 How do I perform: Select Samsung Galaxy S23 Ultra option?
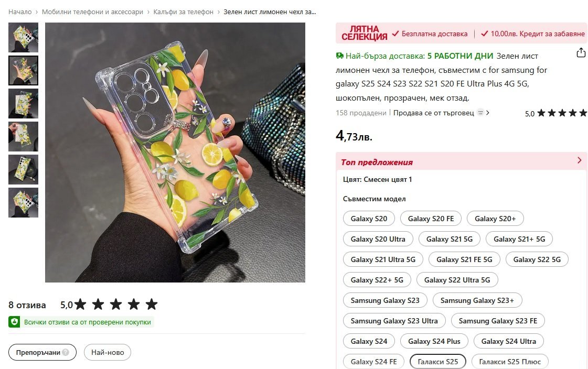(394, 321)
